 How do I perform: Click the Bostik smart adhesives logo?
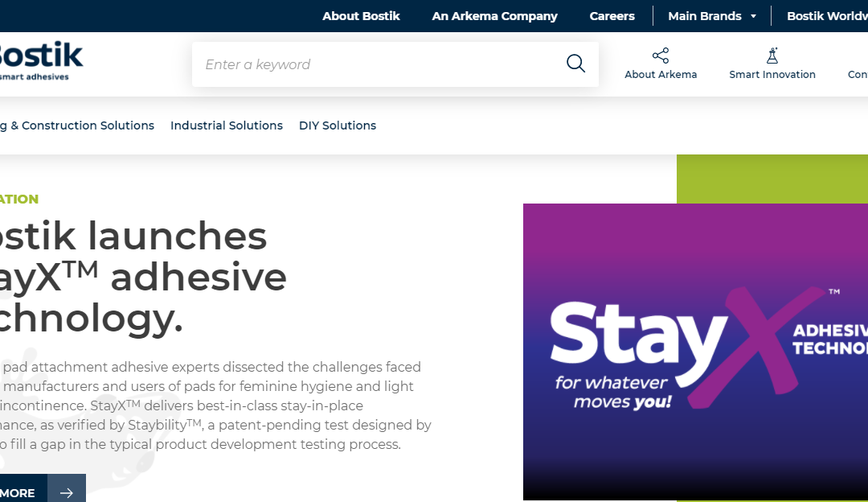click(x=40, y=61)
